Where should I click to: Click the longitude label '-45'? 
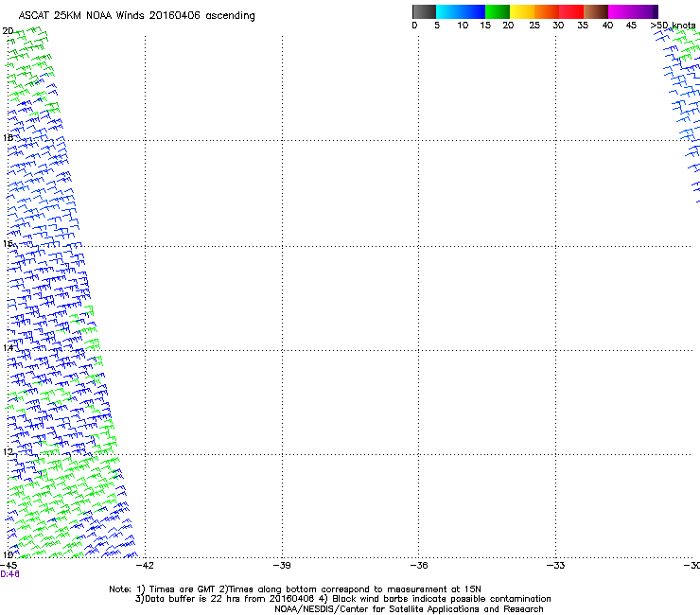[9, 566]
